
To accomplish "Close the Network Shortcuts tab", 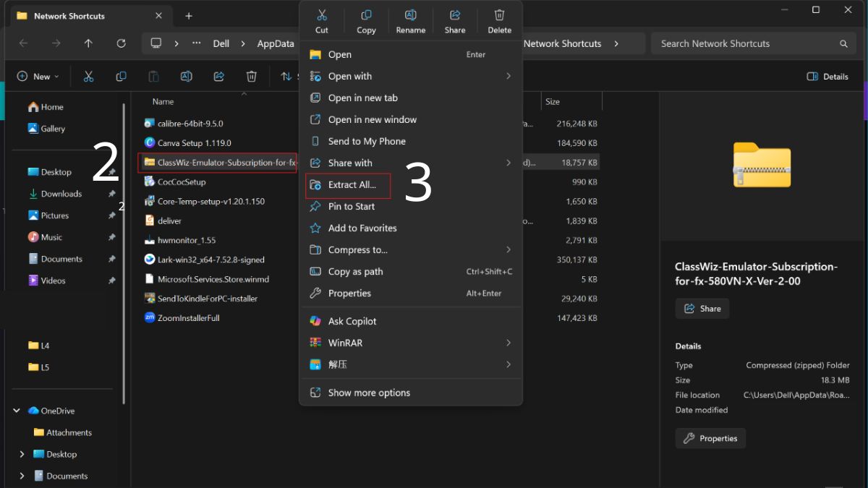I will 159,15.
